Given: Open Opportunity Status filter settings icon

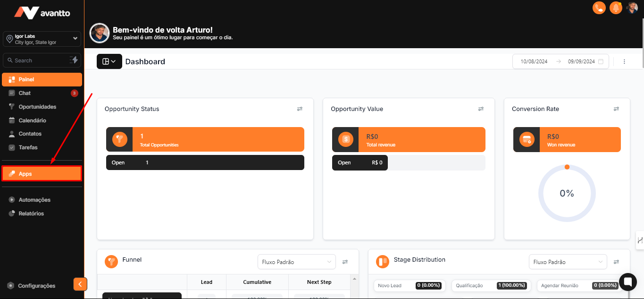Looking at the screenshot, I should point(300,109).
